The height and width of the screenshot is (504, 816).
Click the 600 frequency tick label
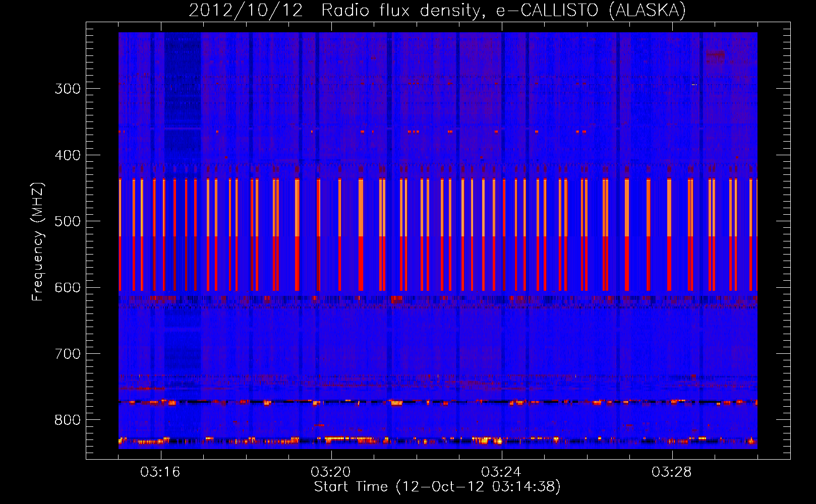pos(68,288)
